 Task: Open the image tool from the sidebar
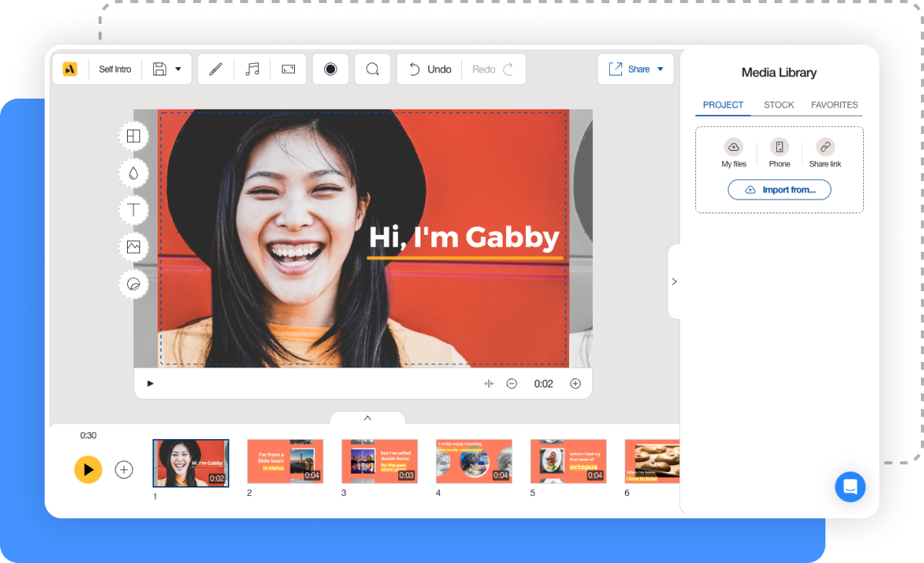[x=133, y=246]
